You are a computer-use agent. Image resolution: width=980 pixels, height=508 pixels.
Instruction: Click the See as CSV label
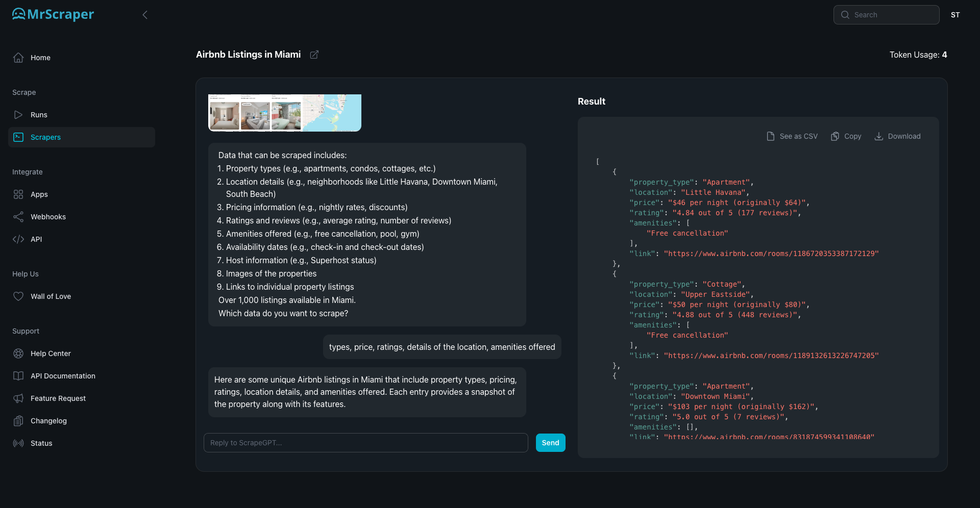[798, 136]
